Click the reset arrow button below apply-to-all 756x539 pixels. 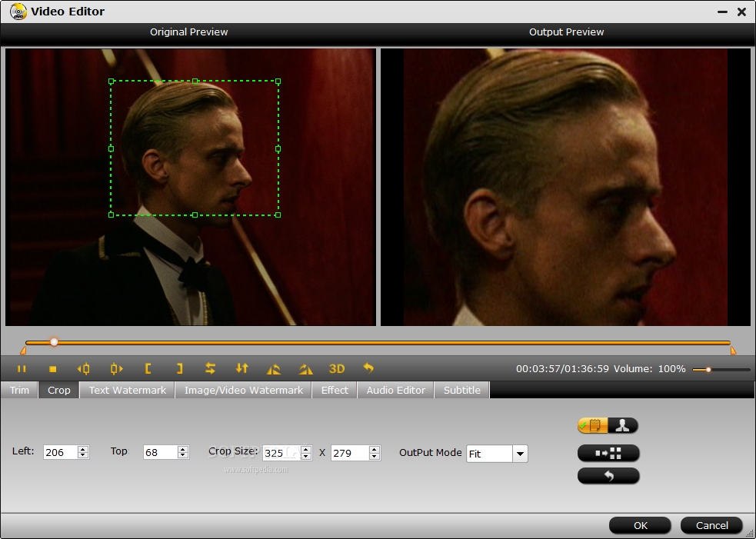[608, 476]
